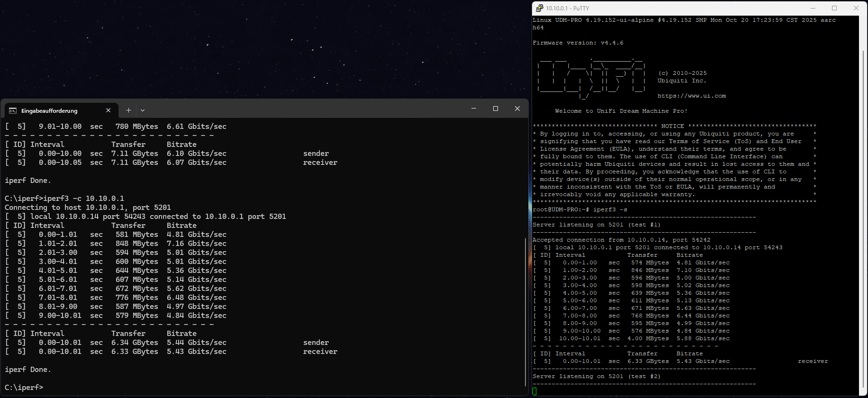Click the 'root@UDM-PRO:~# iperf3 -s' line
Viewport: 868px width, 398px height.
(580, 209)
